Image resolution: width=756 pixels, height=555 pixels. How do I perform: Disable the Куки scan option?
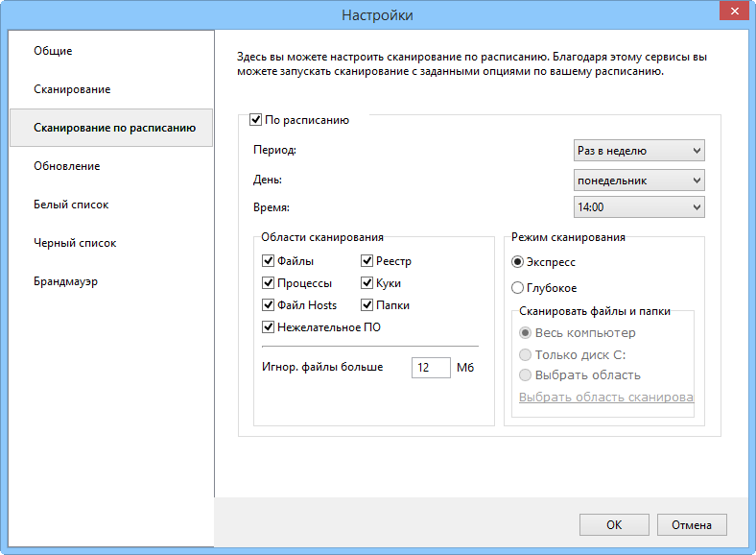(367, 283)
